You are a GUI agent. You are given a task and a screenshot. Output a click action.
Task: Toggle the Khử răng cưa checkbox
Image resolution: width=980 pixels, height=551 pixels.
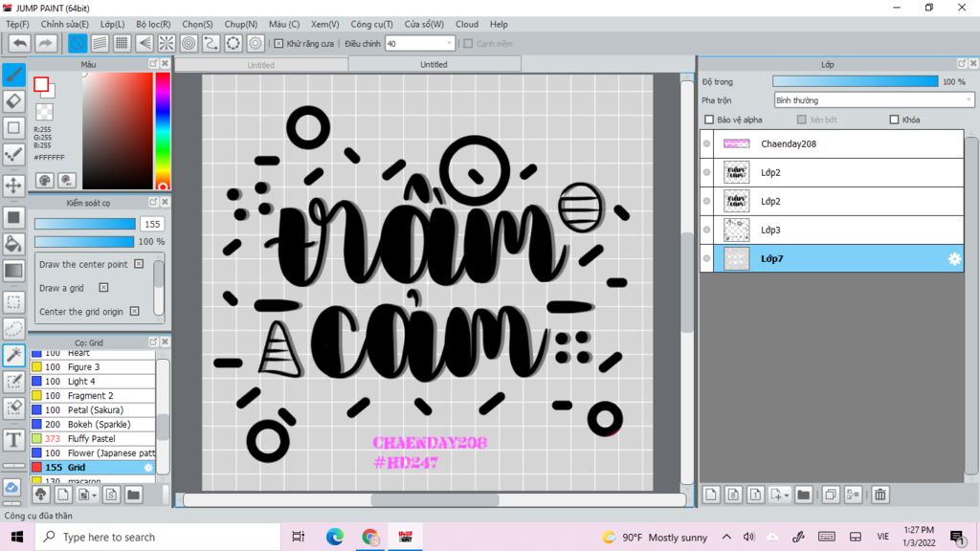278,44
